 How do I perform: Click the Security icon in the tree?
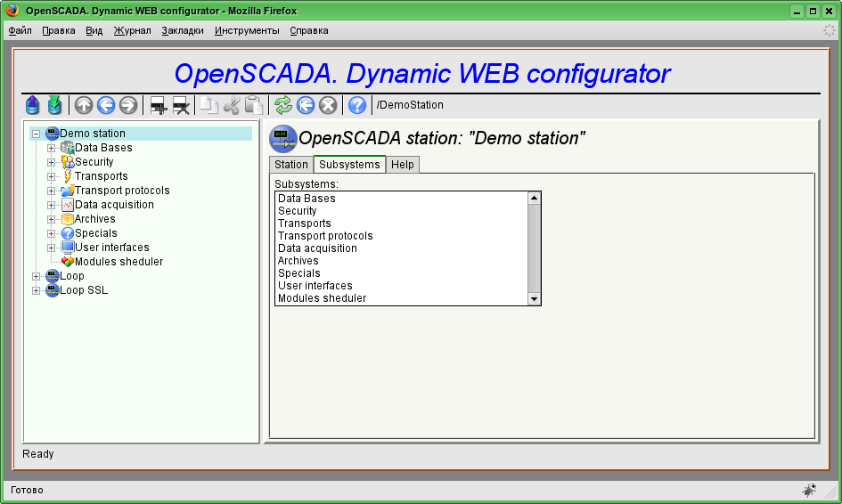click(67, 161)
